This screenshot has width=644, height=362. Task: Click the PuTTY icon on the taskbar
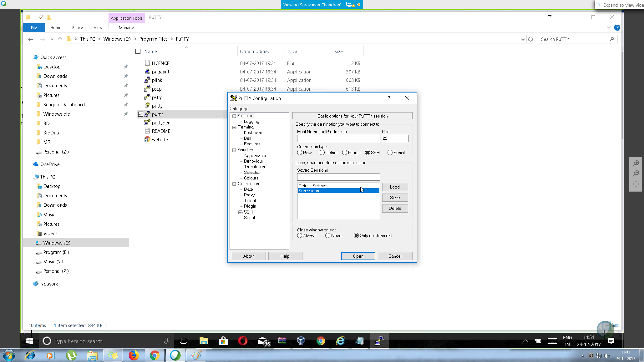(x=379, y=341)
